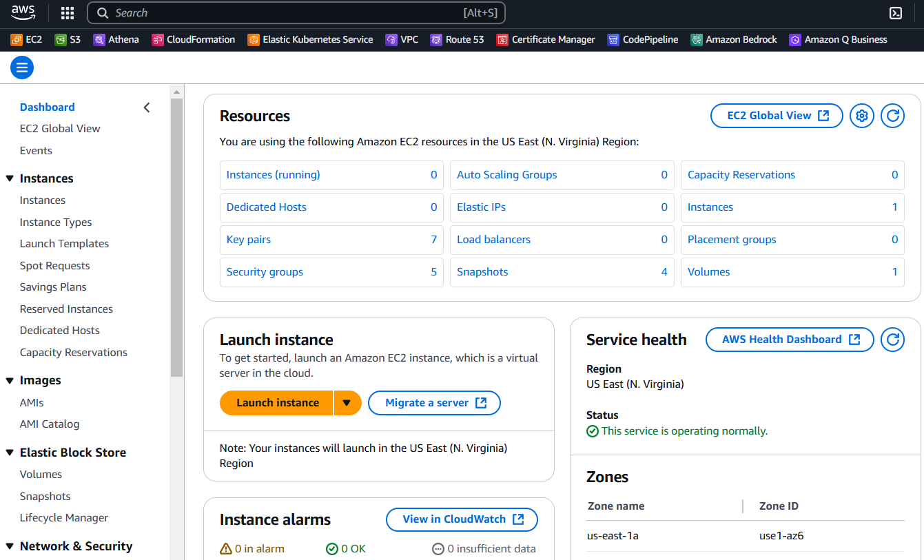This screenshot has height=560, width=924.
Task: Open Capacity Reservations in the sidebar
Action: click(x=74, y=353)
